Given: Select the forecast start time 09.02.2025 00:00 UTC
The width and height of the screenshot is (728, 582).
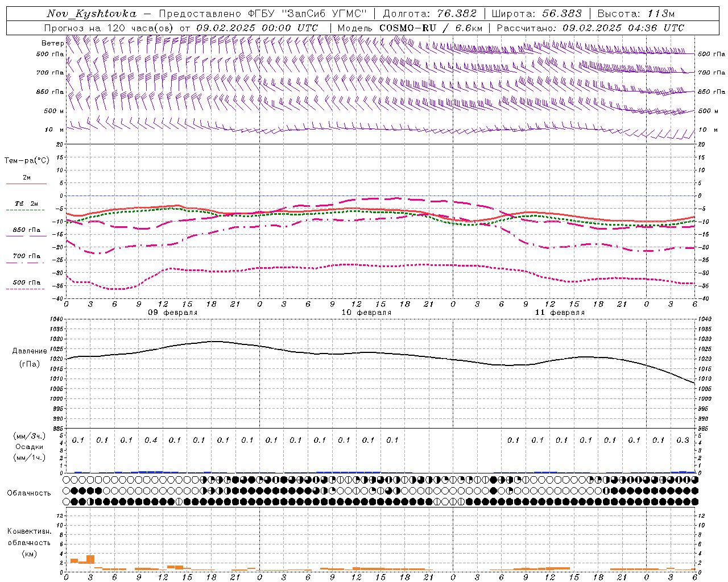Looking at the screenshot, I should (x=257, y=28).
